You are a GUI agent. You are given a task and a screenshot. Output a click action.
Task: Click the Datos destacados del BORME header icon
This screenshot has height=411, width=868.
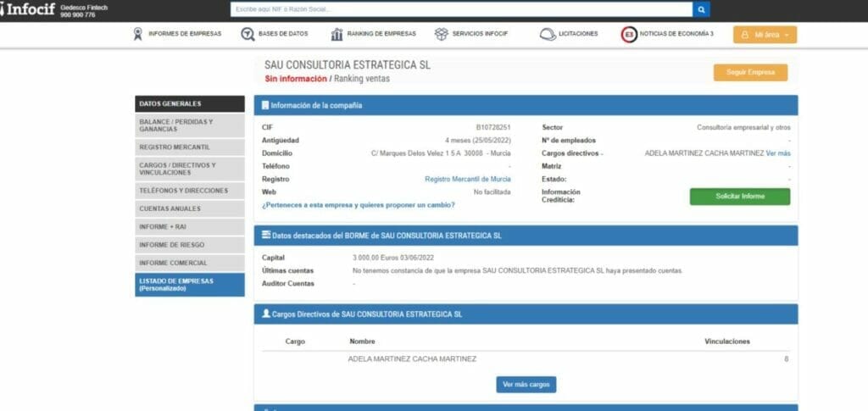[x=265, y=235]
